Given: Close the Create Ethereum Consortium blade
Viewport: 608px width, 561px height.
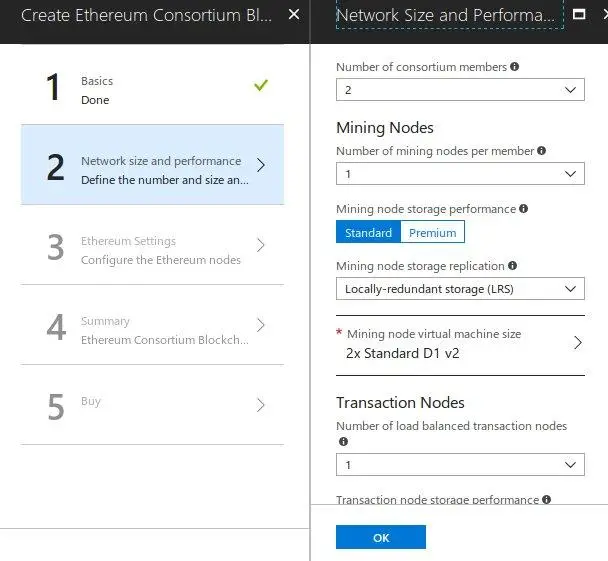Looking at the screenshot, I should (293, 15).
